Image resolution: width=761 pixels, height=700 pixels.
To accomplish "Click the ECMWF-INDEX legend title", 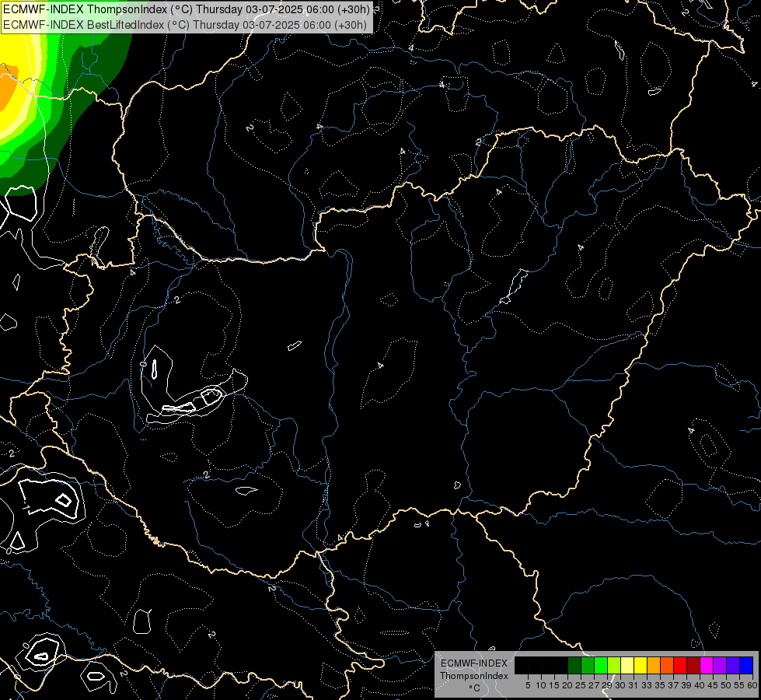I will [x=474, y=663].
